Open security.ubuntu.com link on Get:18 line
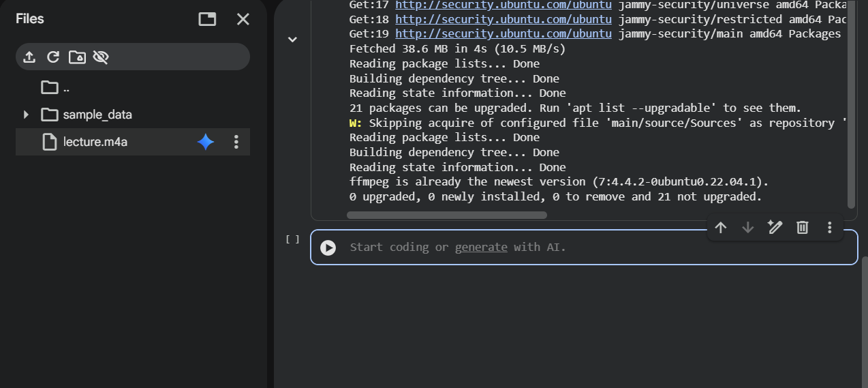 pos(503,19)
